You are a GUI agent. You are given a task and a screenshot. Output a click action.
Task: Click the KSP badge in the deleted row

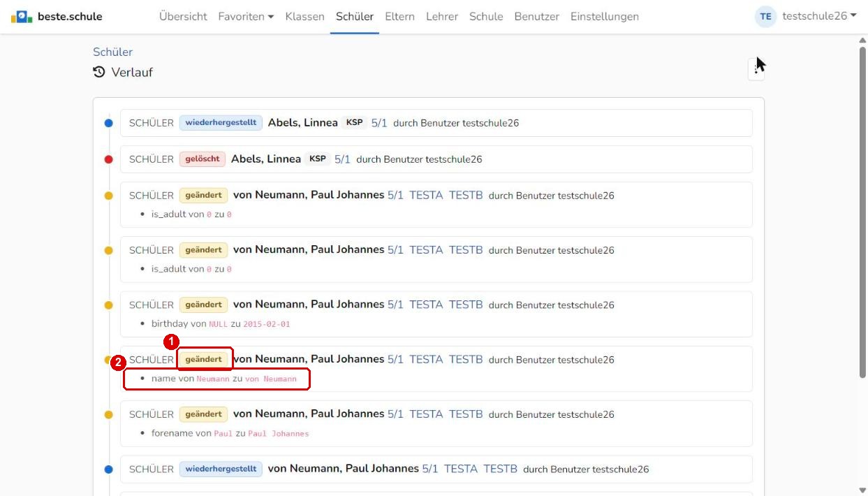point(318,159)
